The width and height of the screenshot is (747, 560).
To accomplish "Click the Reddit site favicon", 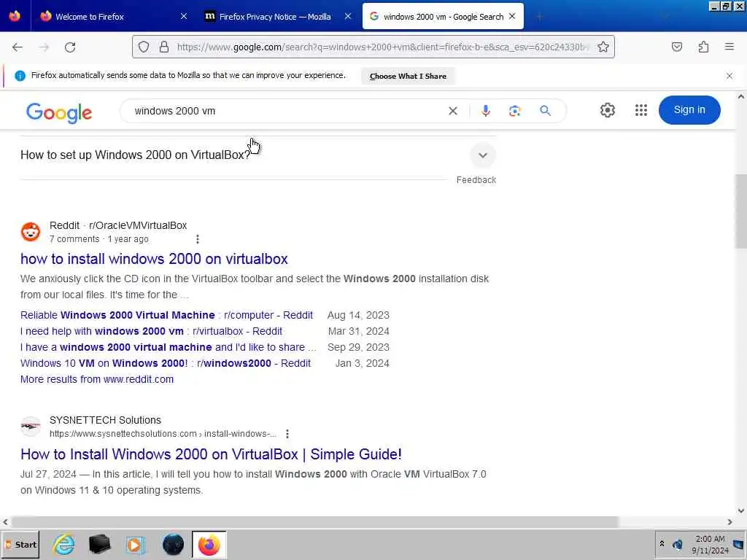I will pyautogui.click(x=31, y=232).
